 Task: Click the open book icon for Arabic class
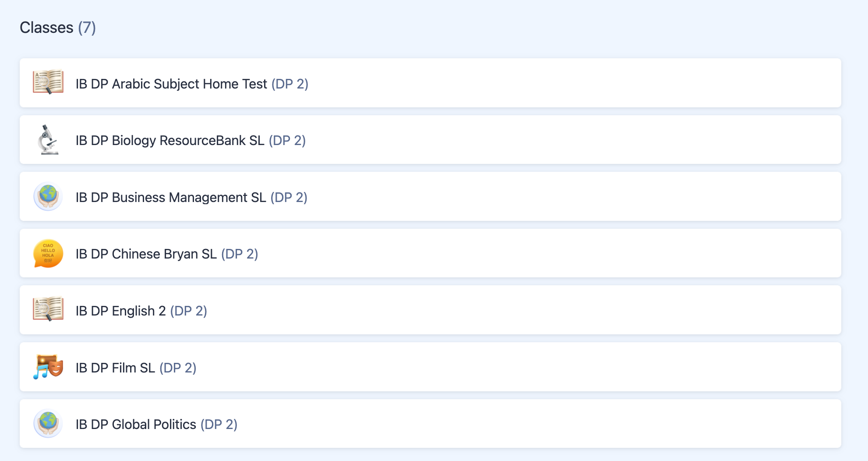click(x=48, y=82)
